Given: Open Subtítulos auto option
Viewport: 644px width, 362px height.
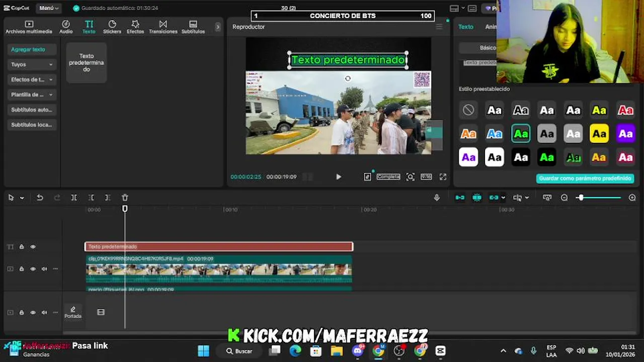Looking at the screenshot, I should click(x=32, y=110).
